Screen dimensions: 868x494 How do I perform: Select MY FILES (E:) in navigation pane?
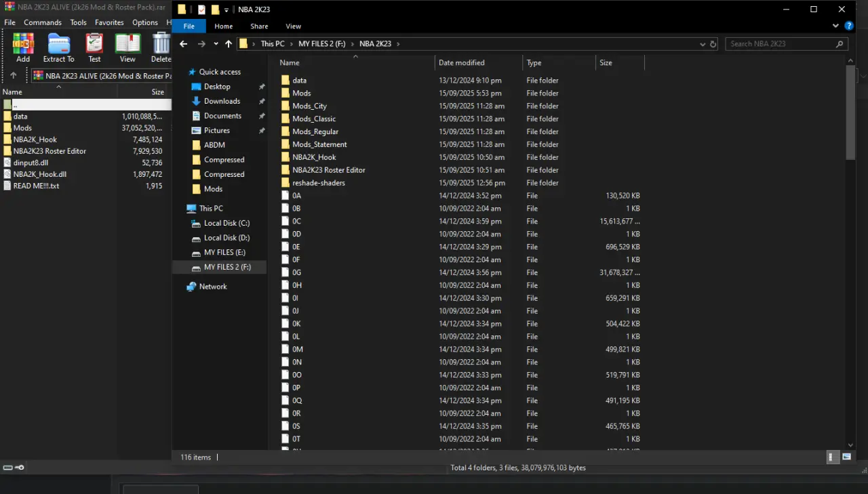pos(224,253)
